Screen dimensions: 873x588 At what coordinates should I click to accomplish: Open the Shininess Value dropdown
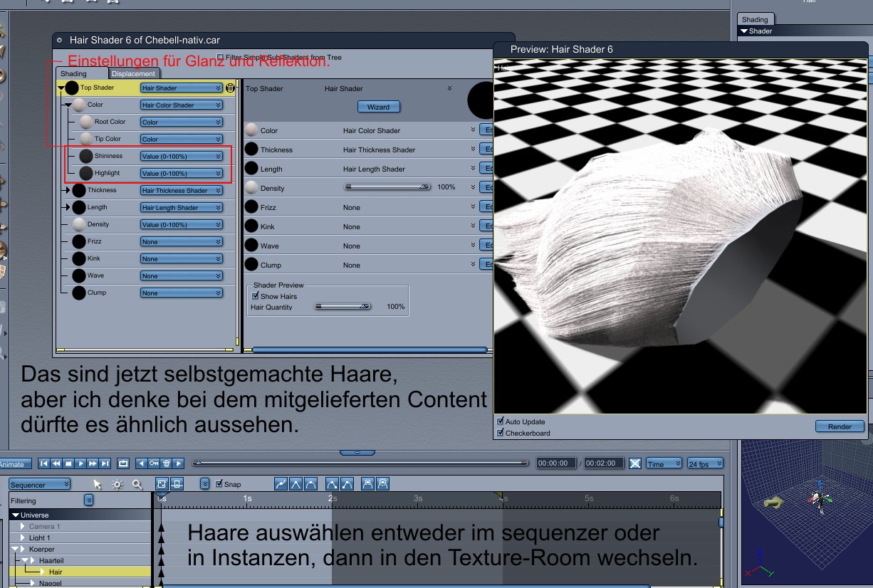point(182,157)
